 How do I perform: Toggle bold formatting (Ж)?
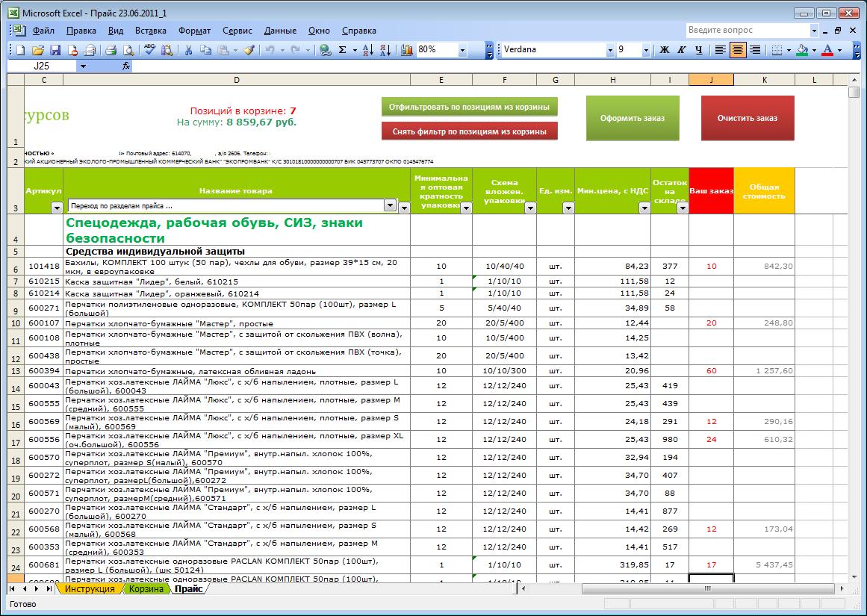(664, 50)
